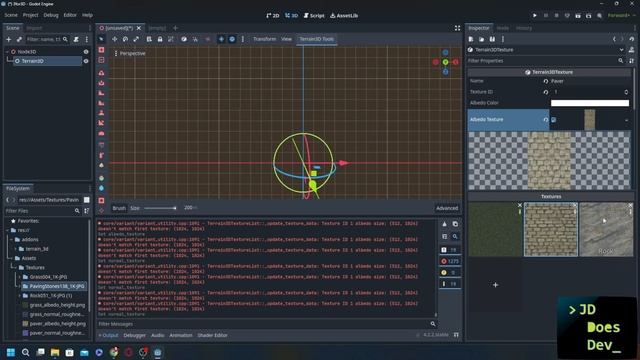Toggle errors filter showing 1275
The width and height of the screenshot is (640, 360).
tap(450, 261)
